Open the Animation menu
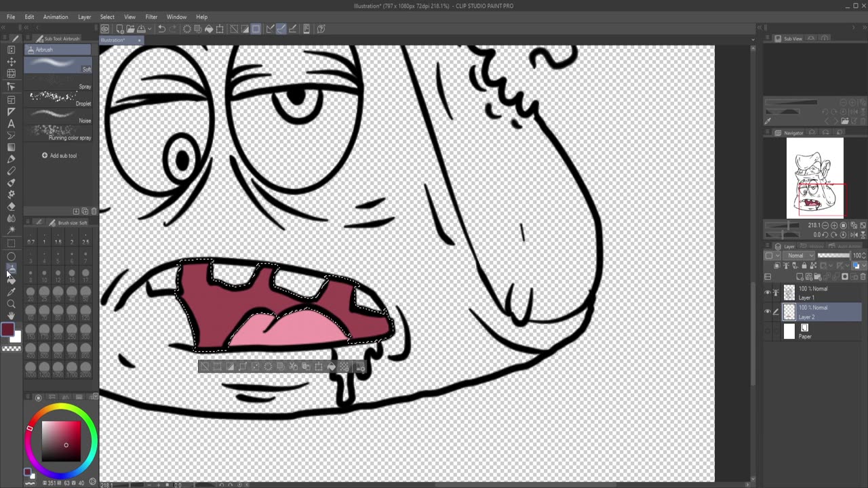The width and height of the screenshot is (868, 488). click(x=56, y=16)
